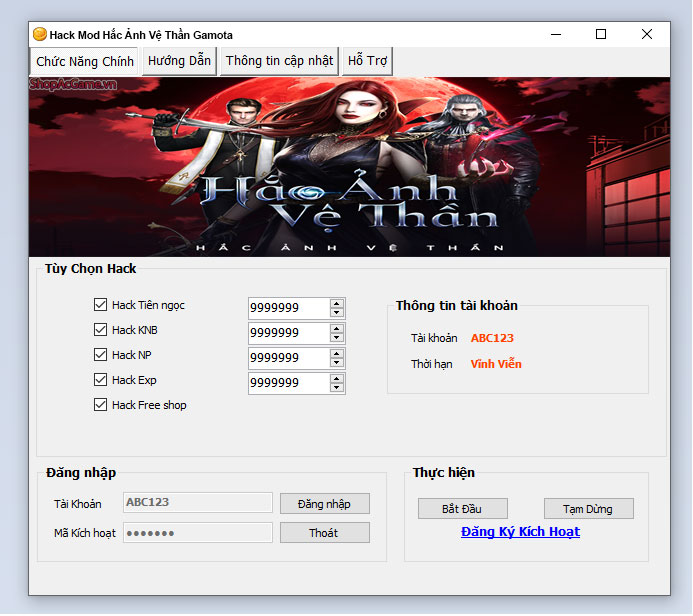
Task: Click the Tạm Dừng button
Action: (x=589, y=509)
